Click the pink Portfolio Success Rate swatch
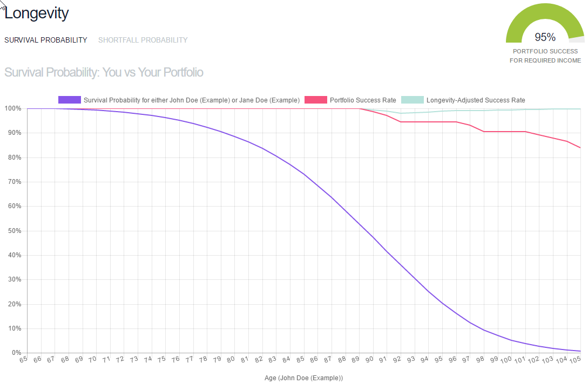Screen dimensions: 588x384 [315, 100]
